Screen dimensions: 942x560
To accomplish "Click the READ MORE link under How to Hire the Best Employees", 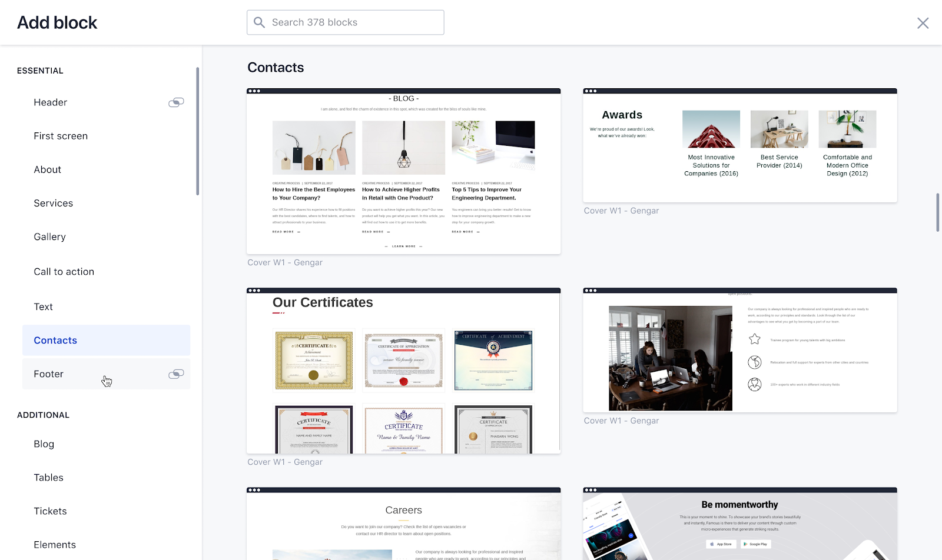I will [286, 232].
